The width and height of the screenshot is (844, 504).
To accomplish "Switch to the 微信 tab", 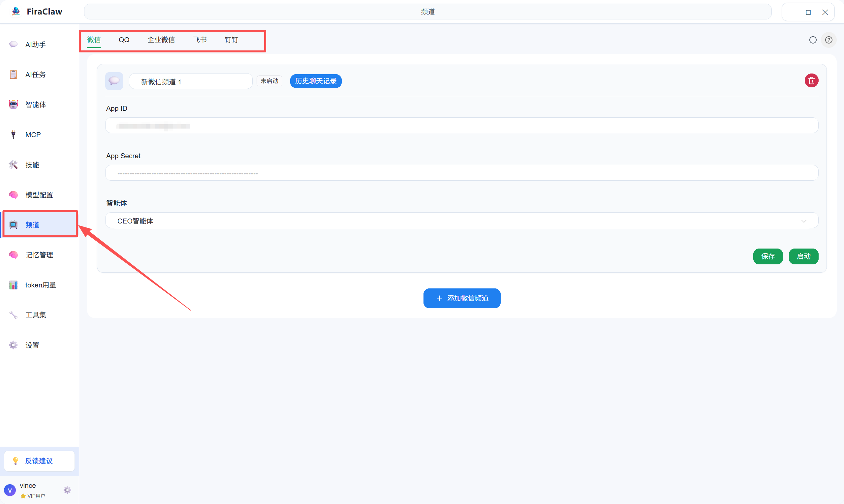I will pos(94,40).
